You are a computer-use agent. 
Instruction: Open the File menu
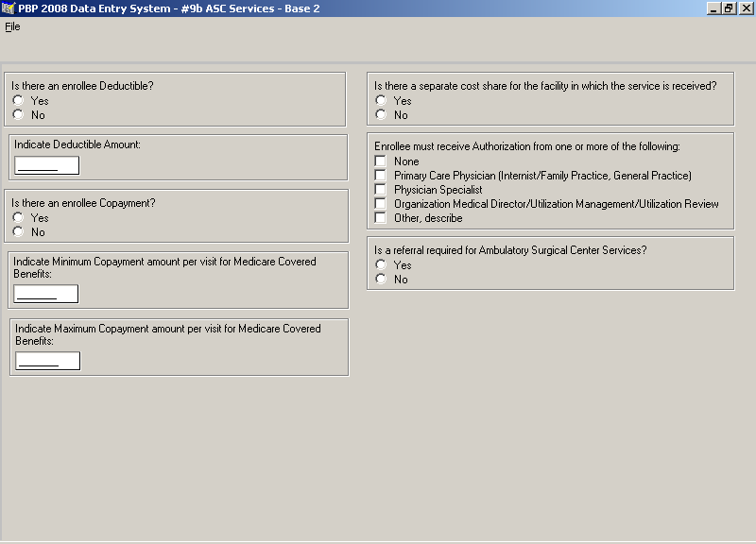tap(12, 26)
